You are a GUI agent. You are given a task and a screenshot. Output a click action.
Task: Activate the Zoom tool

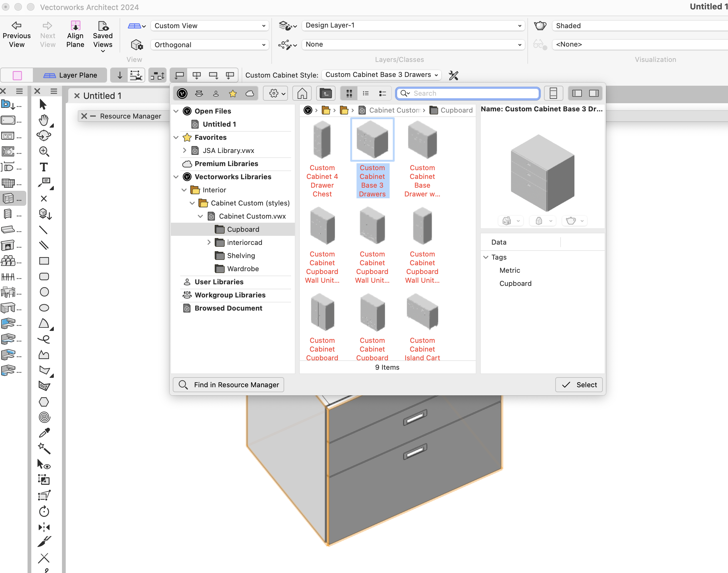44,151
